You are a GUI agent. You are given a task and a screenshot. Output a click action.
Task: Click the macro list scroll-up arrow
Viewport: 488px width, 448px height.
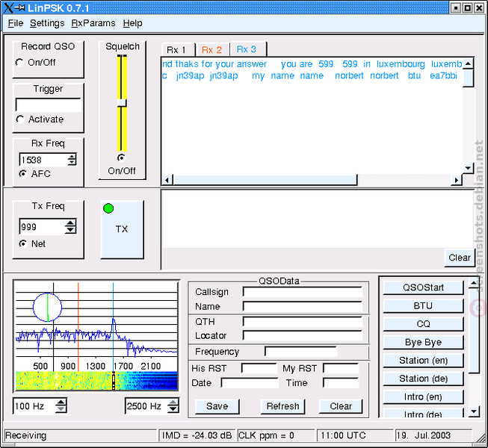(474, 283)
